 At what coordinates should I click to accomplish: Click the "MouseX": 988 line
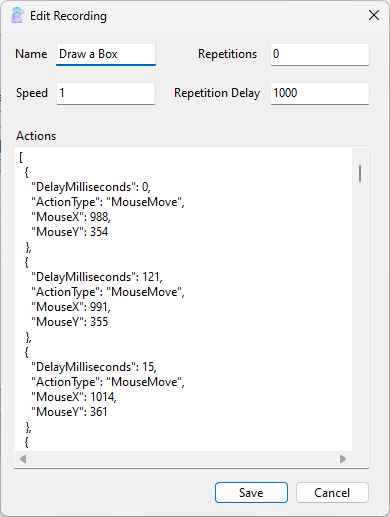(x=71, y=217)
